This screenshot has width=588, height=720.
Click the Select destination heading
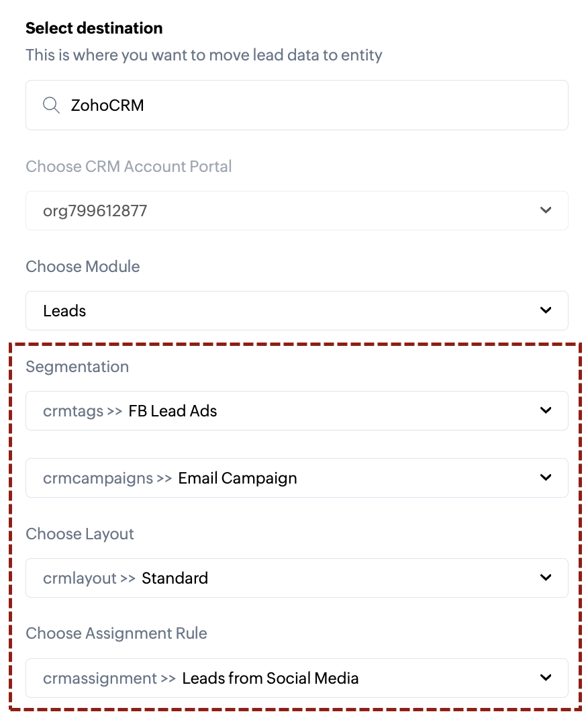(94, 28)
